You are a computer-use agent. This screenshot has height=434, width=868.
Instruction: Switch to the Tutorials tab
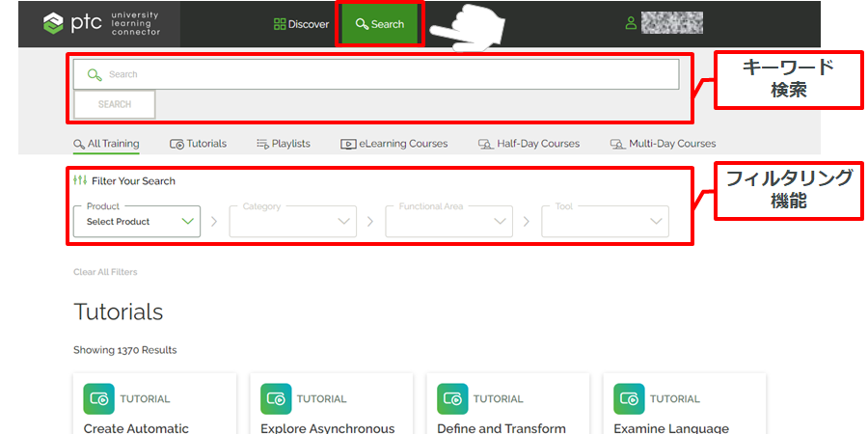(x=198, y=144)
